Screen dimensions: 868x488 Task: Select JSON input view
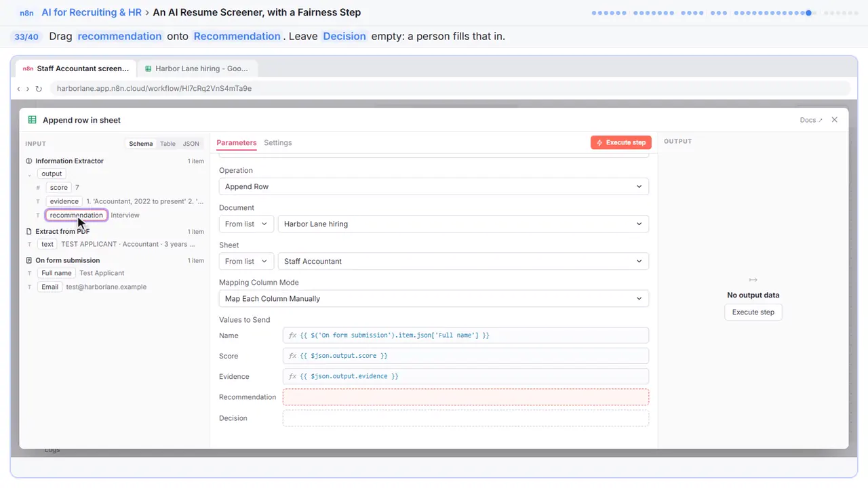point(191,144)
